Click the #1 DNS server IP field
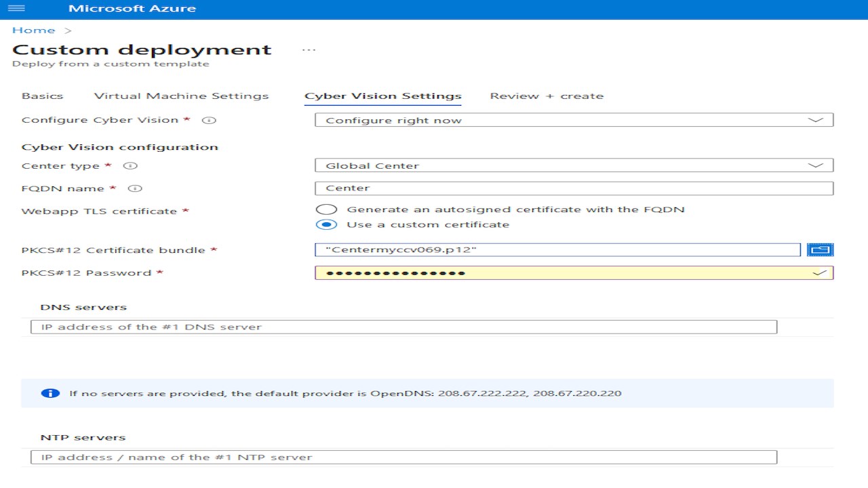 pos(403,327)
